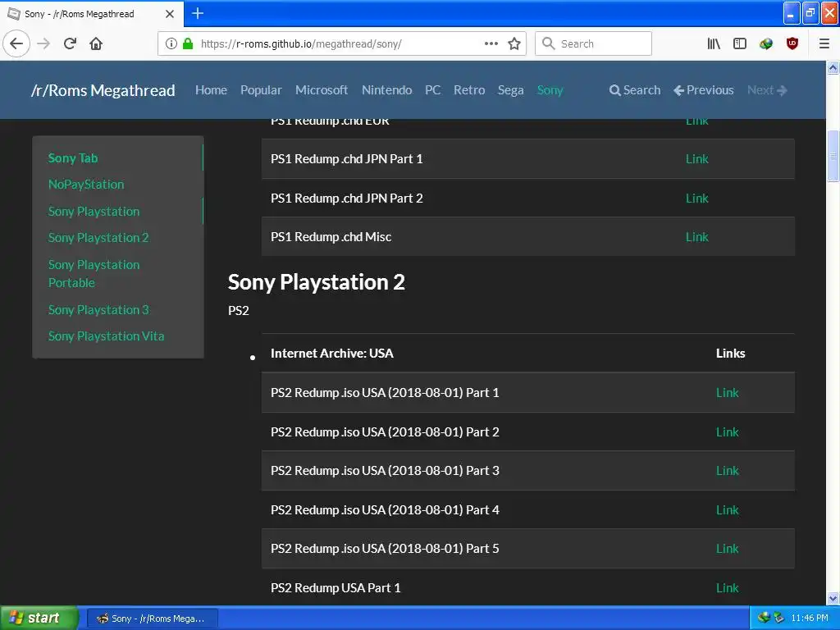Image resolution: width=840 pixels, height=630 pixels.
Task: Open Link for PS2 Redump .iso USA Part 3
Action: 728,470
